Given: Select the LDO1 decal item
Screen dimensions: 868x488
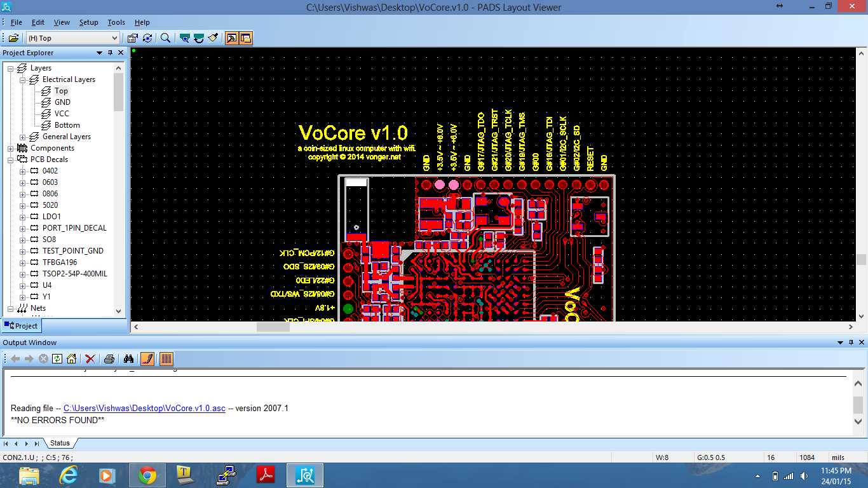Looking at the screenshot, I should click(51, 217).
